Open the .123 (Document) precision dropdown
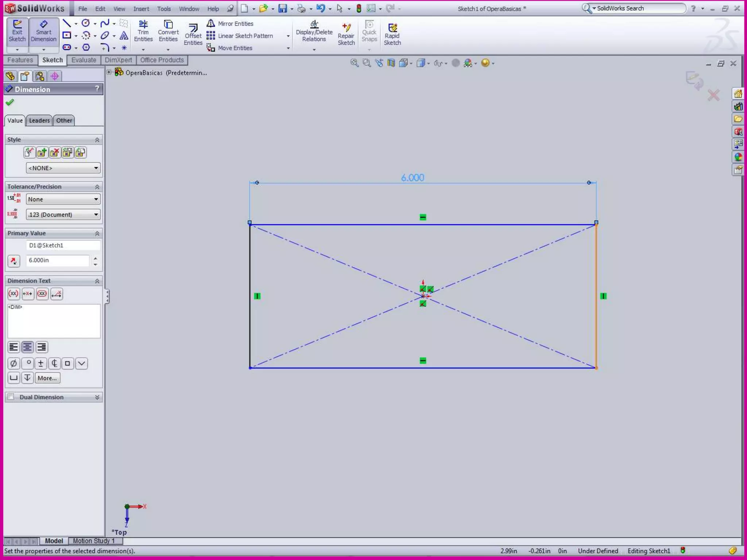Image resolution: width=747 pixels, height=560 pixels. point(63,215)
